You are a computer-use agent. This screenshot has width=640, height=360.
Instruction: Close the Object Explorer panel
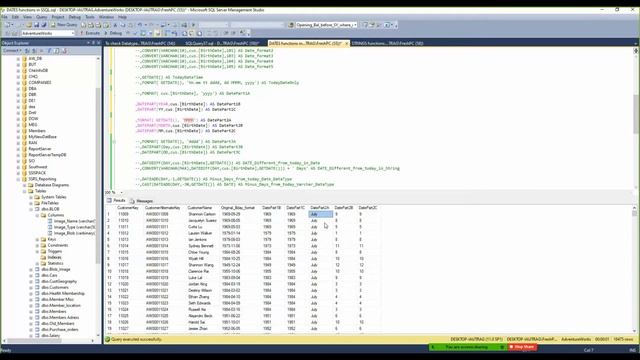pyautogui.click(x=98, y=43)
